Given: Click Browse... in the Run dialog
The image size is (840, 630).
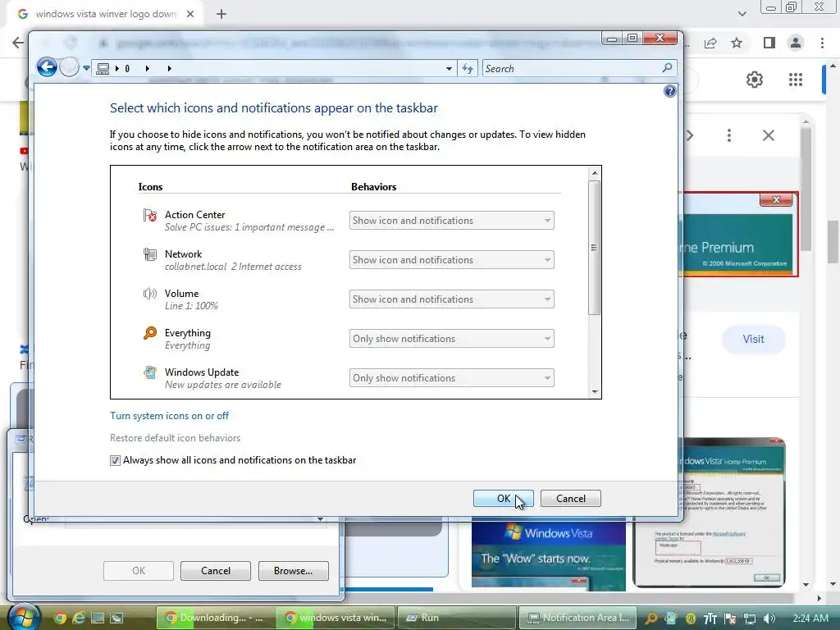Looking at the screenshot, I should [293, 571].
